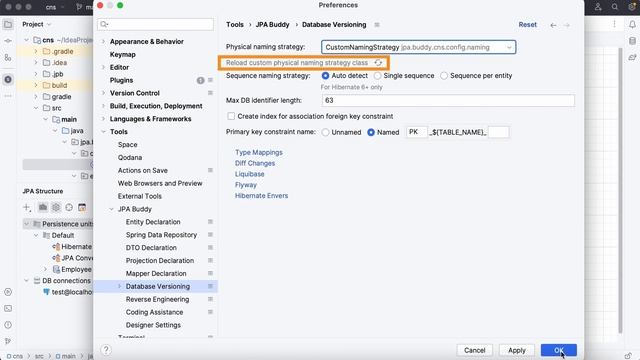Viewport: 640px width, 360px height.
Task: Open the Project tool window folder icon
Action: pos(8,24)
